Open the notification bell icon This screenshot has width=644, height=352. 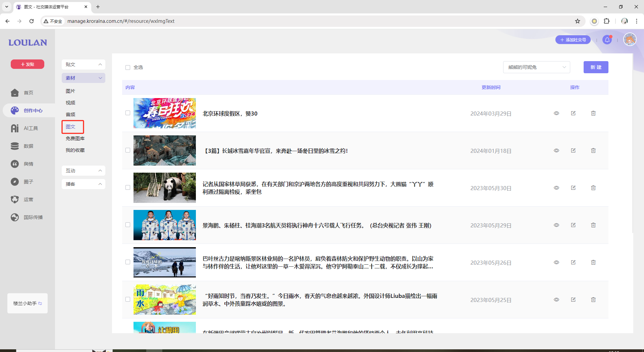pyautogui.click(x=607, y=40)
